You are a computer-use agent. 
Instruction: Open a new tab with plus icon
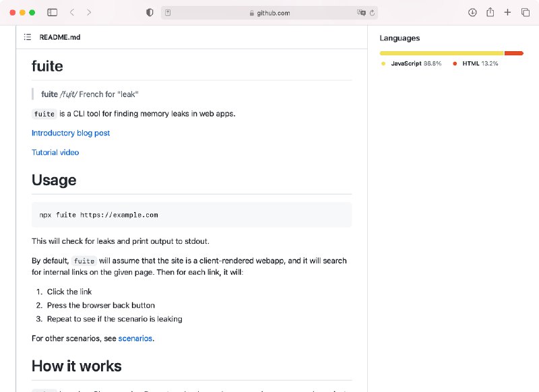tap(507, 13)
